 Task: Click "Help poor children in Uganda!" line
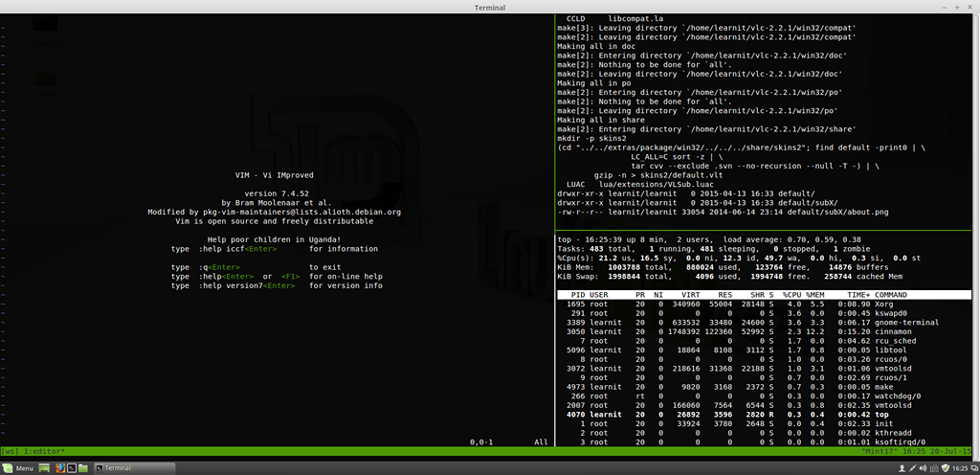point(275,239)
